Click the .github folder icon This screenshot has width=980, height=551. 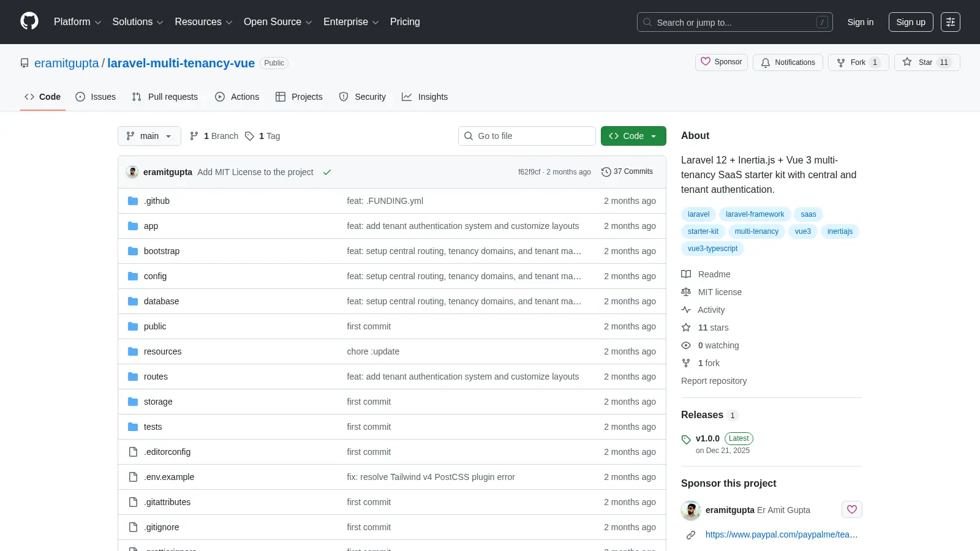click(133, 201)
